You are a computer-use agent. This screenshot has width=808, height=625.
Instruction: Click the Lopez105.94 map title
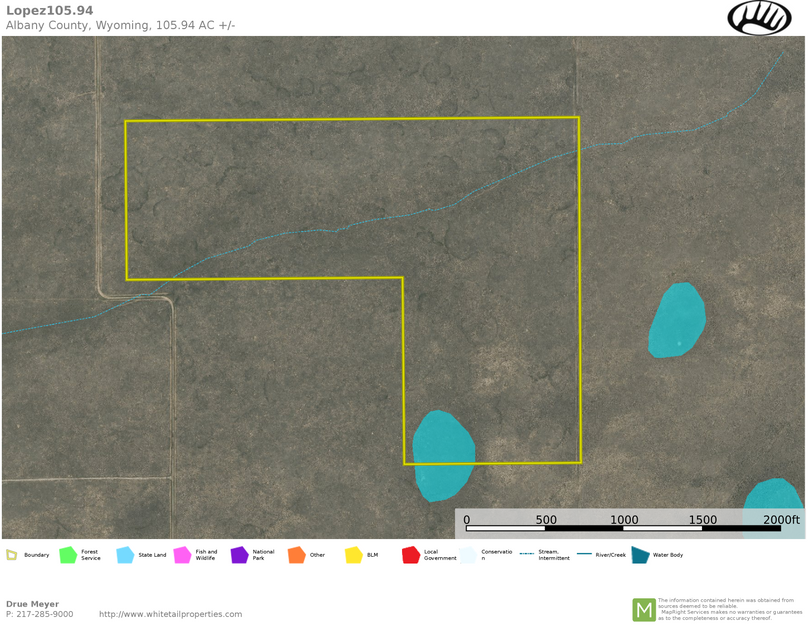point(49,10)
